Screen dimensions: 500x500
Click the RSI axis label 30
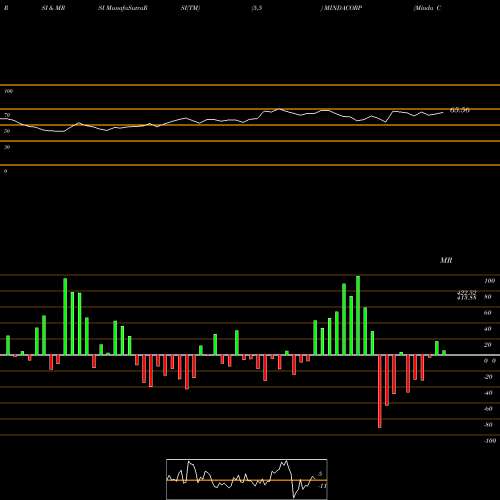tap(7, 147)
